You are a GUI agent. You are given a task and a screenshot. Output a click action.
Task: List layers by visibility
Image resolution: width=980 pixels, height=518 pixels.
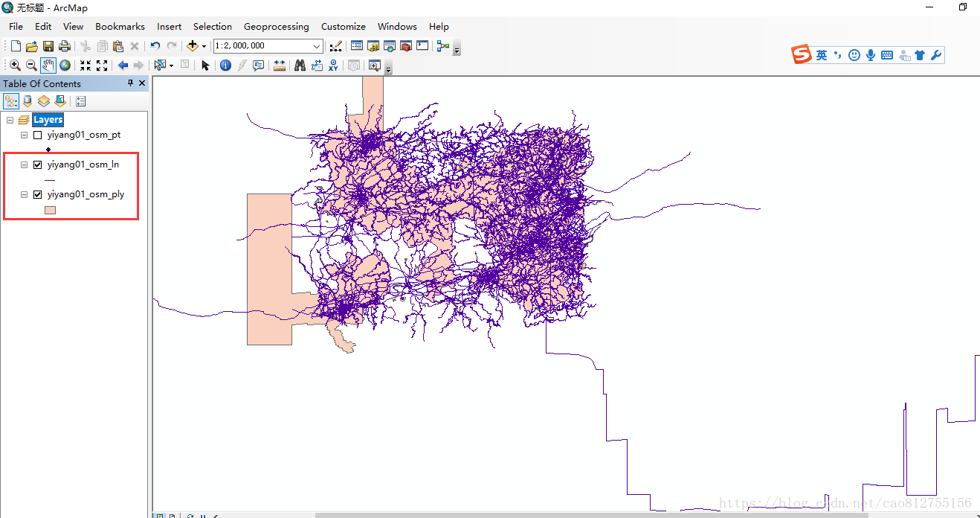[44, 101]
